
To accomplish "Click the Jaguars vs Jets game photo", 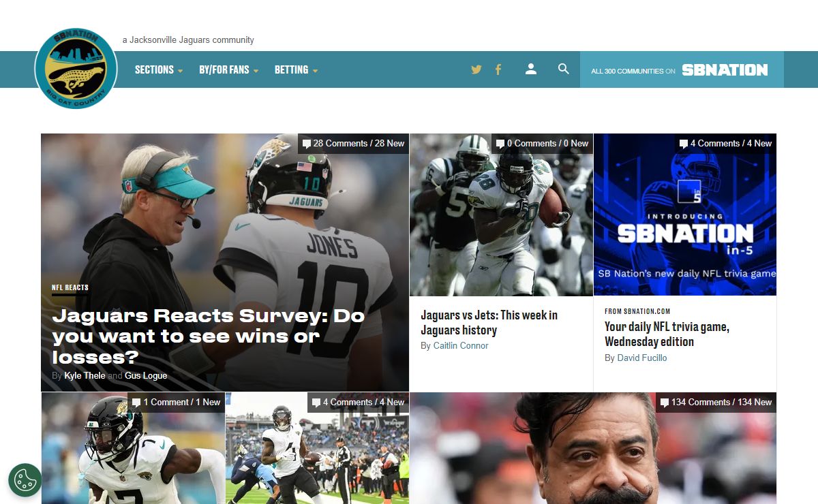I will pyautogui.click(x=501, y=215).
